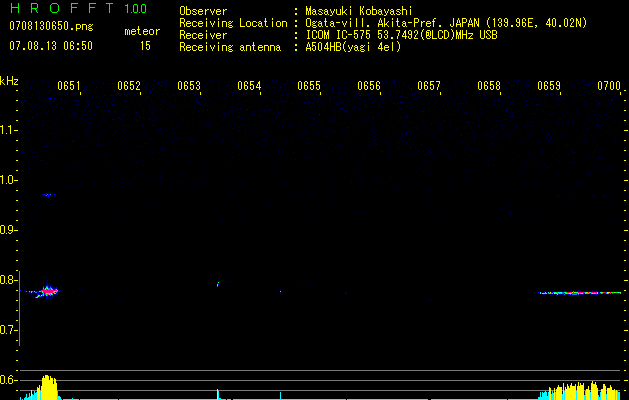
Task: Click the 0657 time axis marker
Action: (429, 86)
